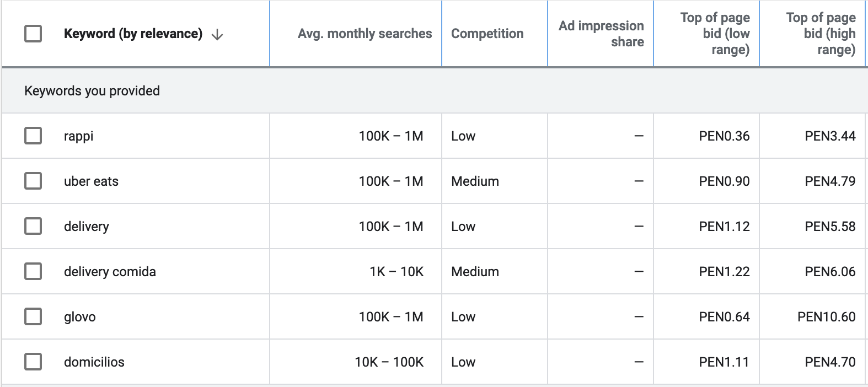Check the box for rappi
Viewport: 868px width, 387px height.
tap(33, 136)
